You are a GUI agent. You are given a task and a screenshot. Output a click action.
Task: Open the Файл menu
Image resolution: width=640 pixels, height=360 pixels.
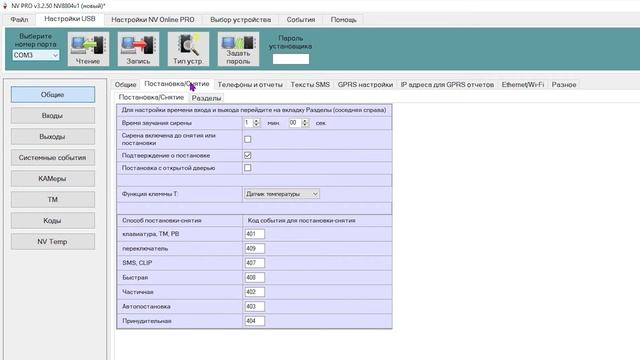click(19, 20)
